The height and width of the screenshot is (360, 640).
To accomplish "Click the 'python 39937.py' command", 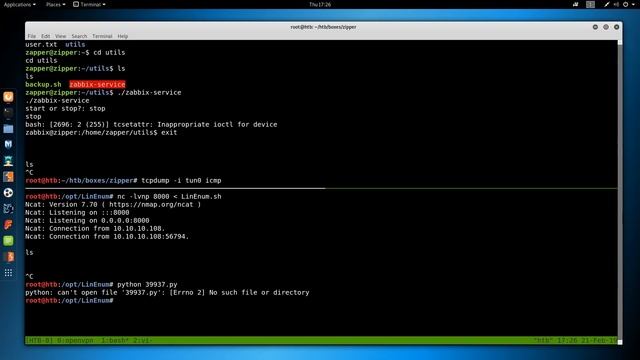I will [147, 284].
